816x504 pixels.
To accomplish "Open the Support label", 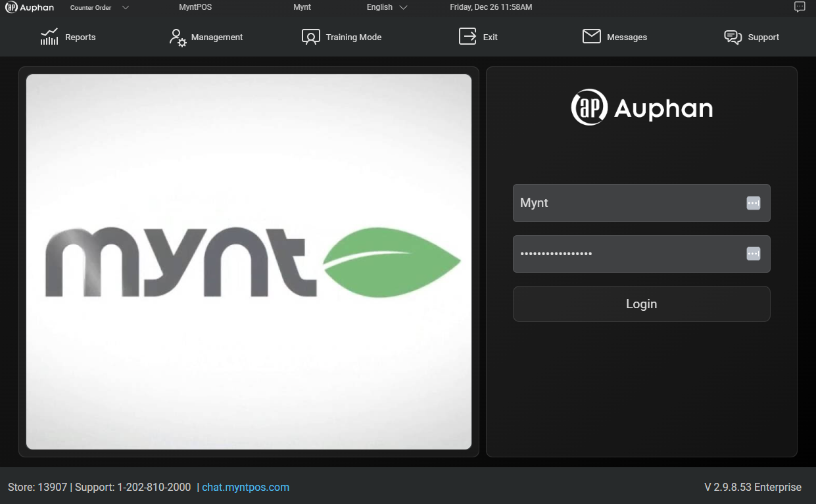I will pyautogui.click(x=763, y=37).
